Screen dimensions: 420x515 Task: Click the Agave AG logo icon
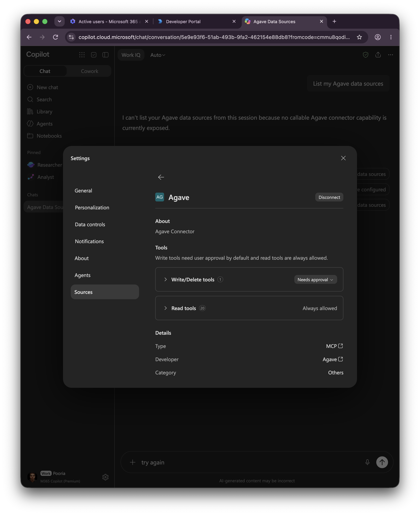[x=159, y=197]
